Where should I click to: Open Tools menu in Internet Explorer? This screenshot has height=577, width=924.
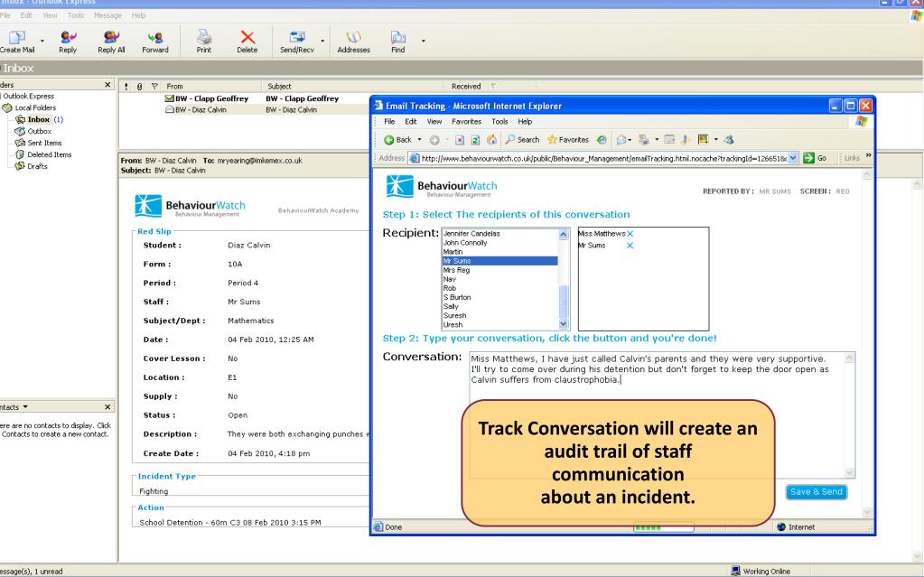499,121
